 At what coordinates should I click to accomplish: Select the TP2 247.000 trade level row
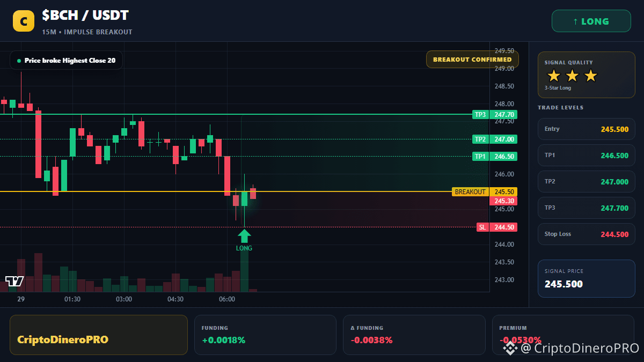tap(587, 181)
